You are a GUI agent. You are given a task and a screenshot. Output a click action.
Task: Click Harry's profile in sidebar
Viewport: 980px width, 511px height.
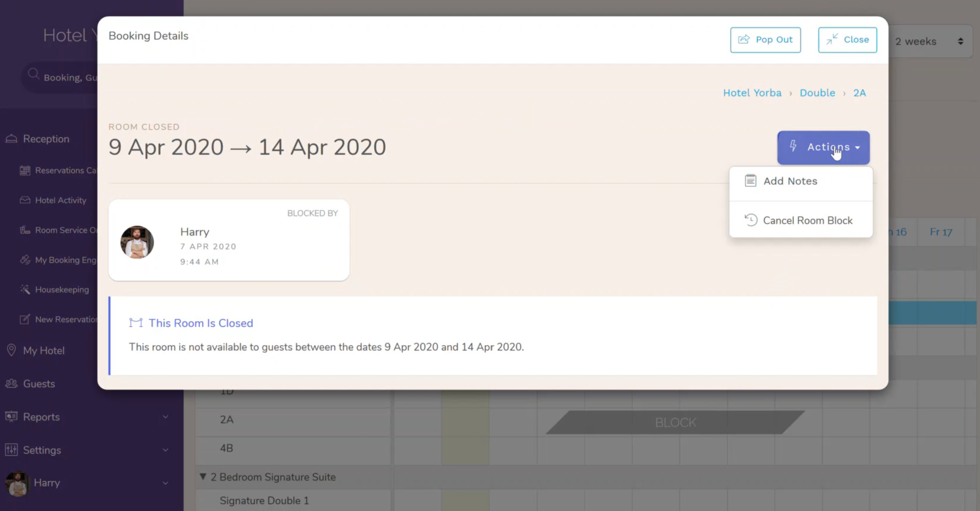point(47,483)
